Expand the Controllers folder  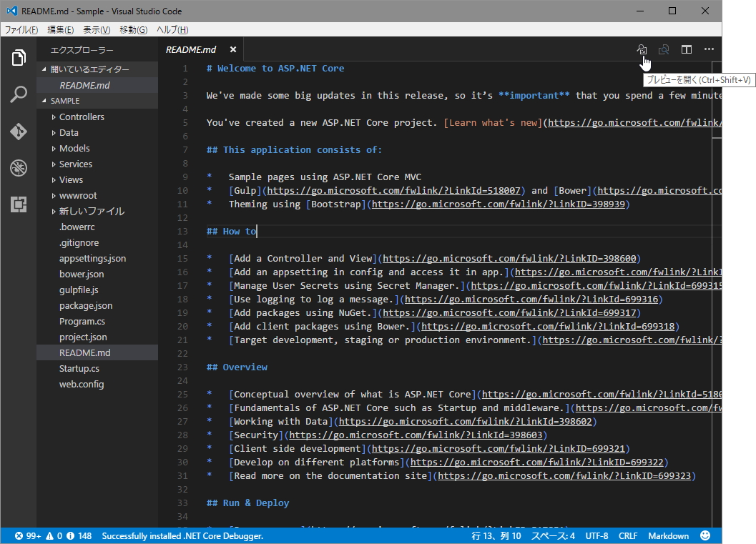point(54,117)
